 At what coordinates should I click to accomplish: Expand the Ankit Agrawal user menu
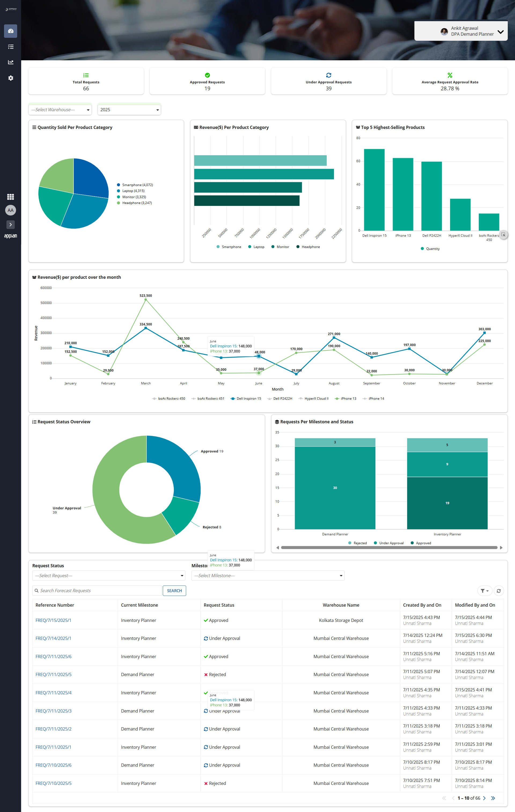pyautogui.click(x=461, y=31)
